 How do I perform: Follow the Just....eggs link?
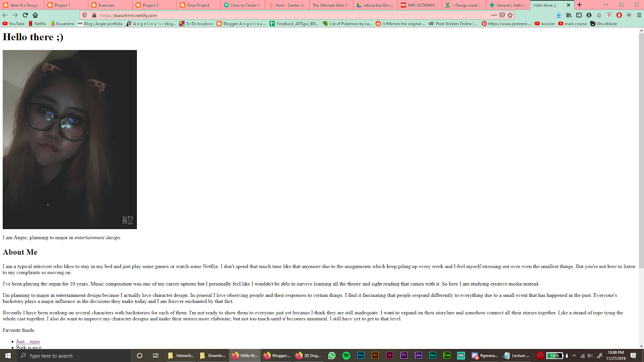click(x=28, y=341)
